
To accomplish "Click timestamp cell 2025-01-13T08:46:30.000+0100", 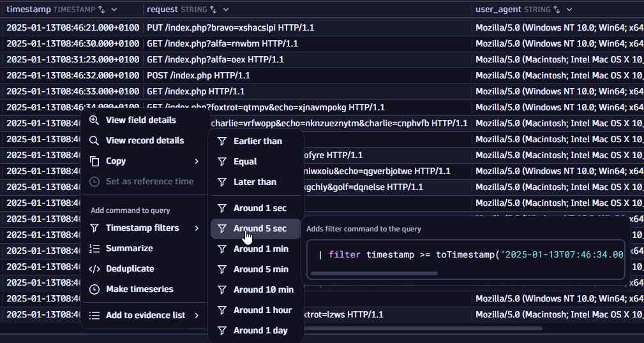I will [x=73, y=44].
